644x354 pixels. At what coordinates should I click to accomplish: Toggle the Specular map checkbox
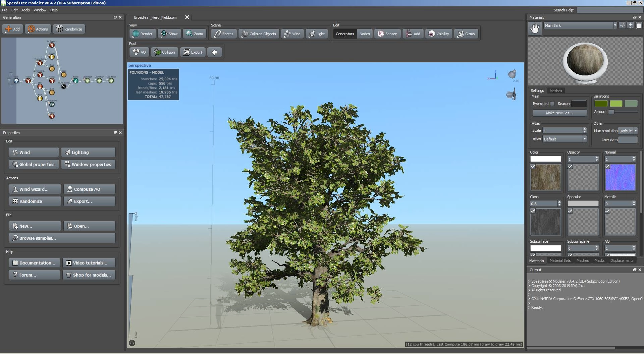(x=570, y=211)
